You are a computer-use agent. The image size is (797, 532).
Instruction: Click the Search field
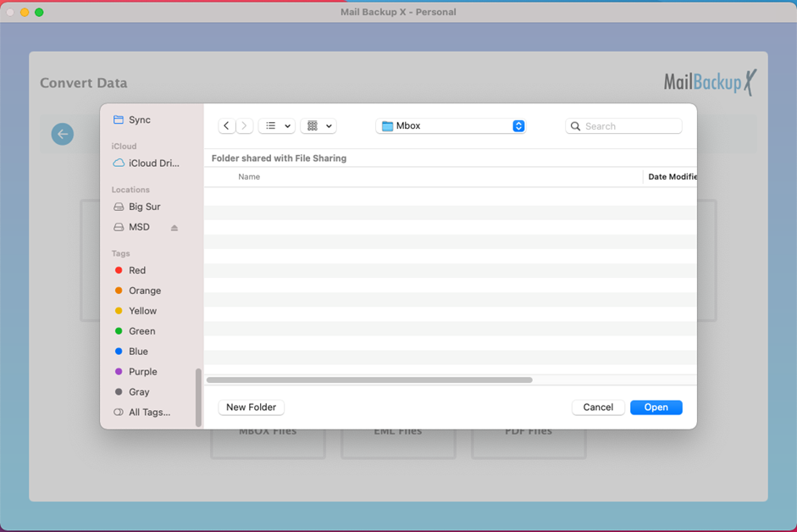point(623,126)
